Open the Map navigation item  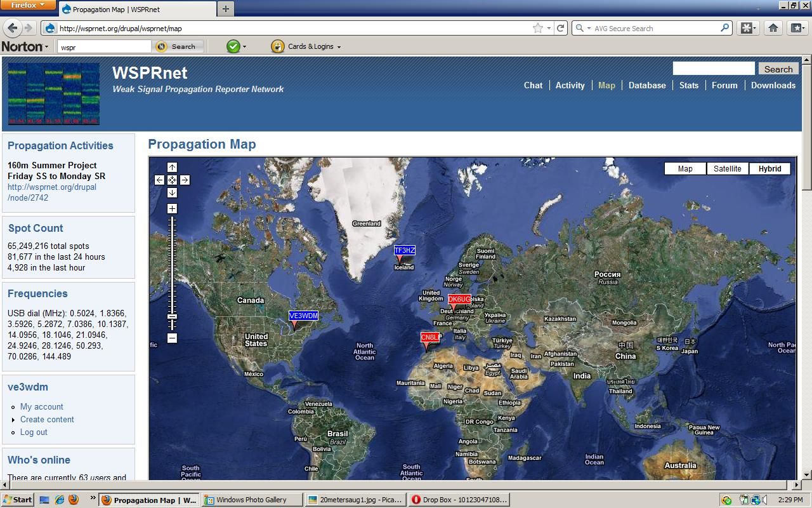606,85
